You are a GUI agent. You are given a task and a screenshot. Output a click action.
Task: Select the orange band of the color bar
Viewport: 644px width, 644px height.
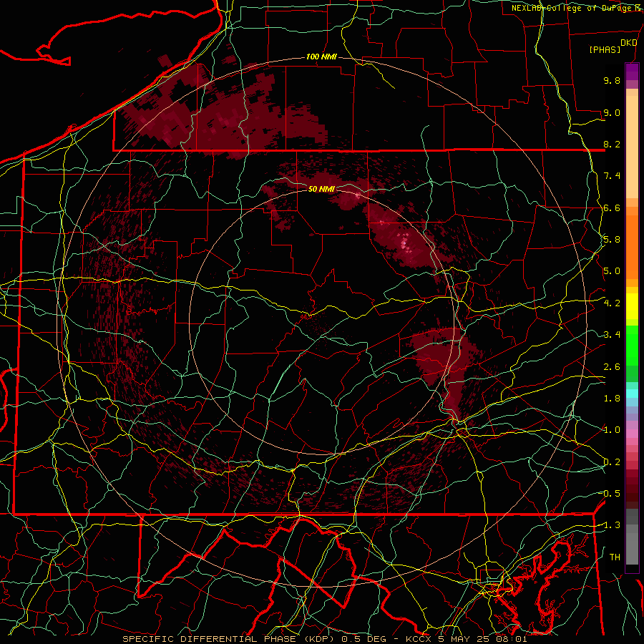click(x=632, y=246)
